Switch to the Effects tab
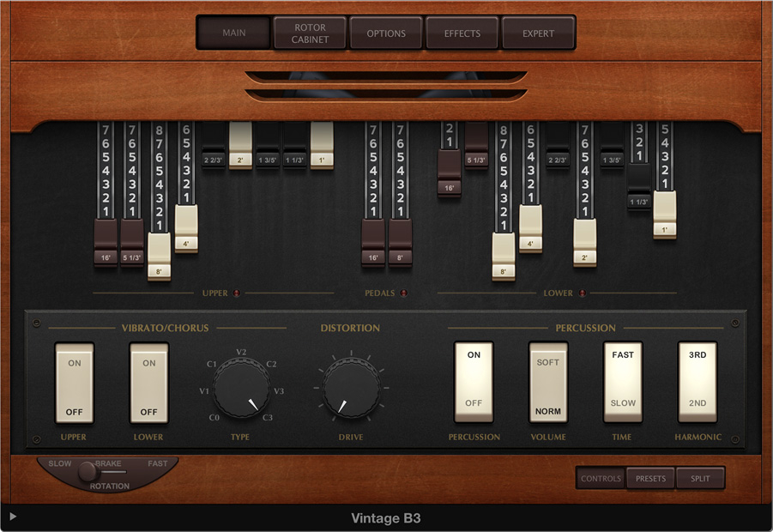The image size is (773, 532). 462,33
